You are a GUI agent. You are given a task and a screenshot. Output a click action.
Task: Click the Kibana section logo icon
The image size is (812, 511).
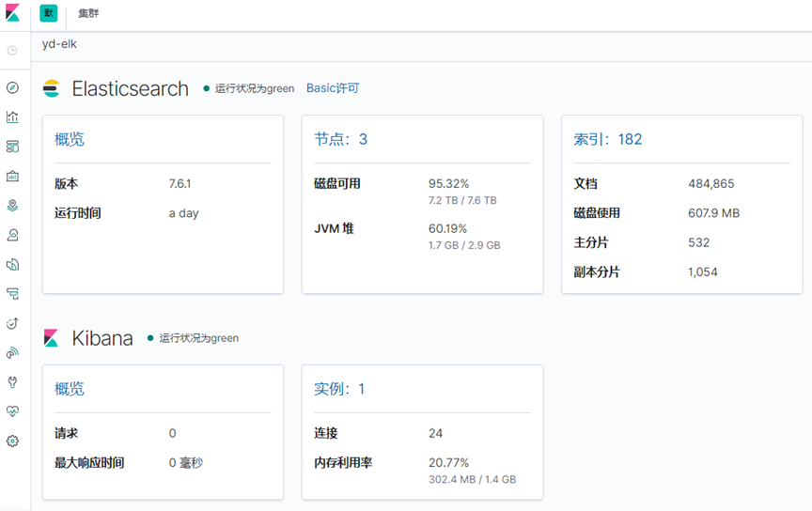coord(52,338)
